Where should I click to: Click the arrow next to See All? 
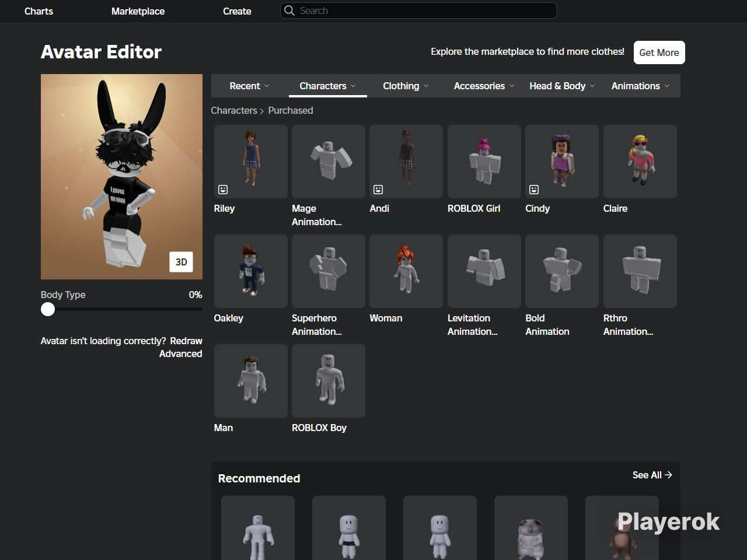pos(669,475)
